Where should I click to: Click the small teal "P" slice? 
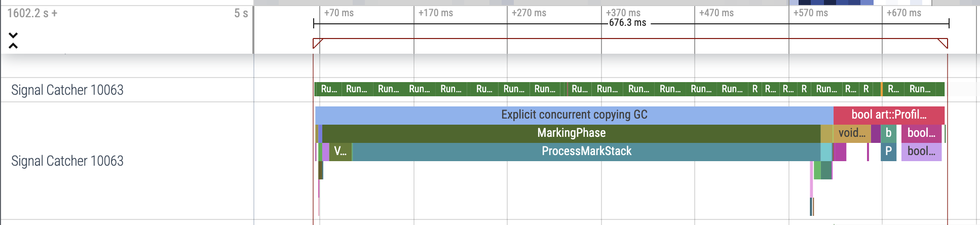[x=888, y=152]
